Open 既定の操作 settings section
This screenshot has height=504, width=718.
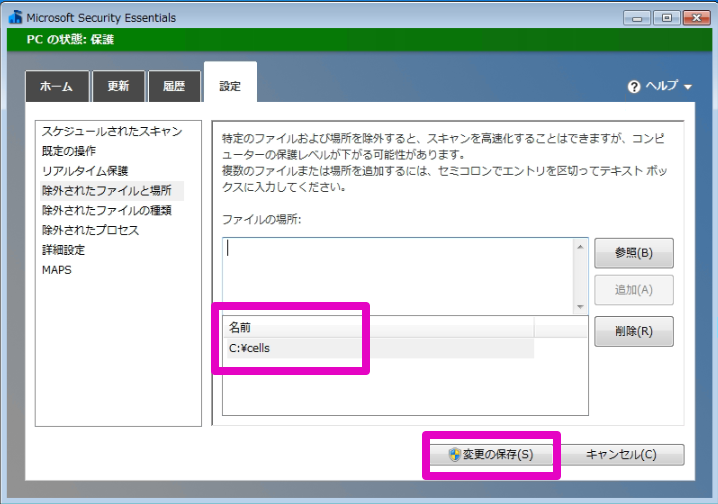(69, 151)
